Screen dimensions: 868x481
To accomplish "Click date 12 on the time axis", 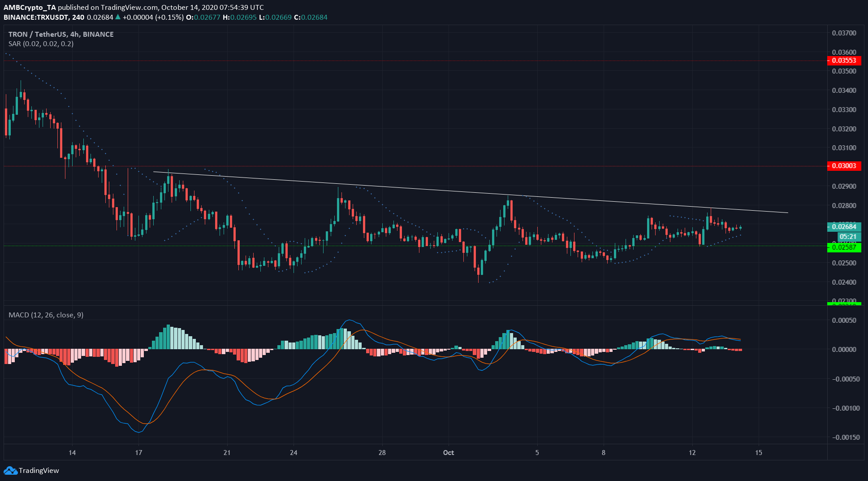I will point(692,453).
